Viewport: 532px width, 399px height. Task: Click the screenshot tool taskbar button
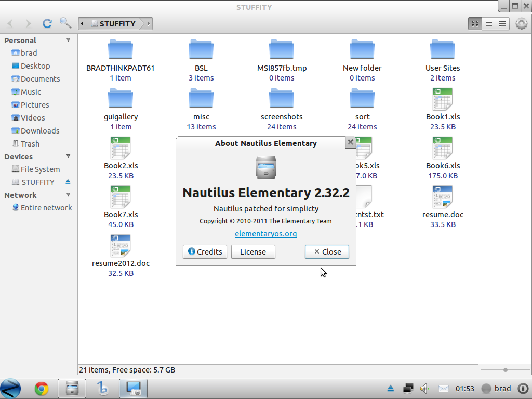click(x=134, y=389)
